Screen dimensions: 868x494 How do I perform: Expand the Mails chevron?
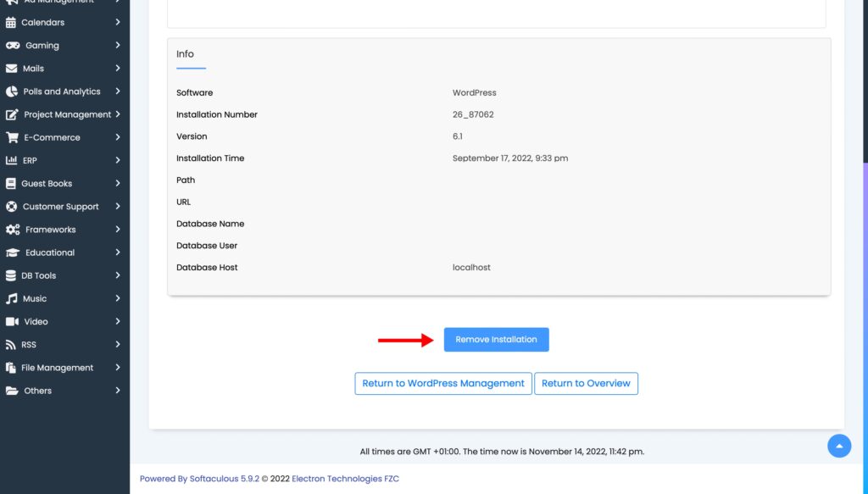pyautogui.click(x=118, y=68)
